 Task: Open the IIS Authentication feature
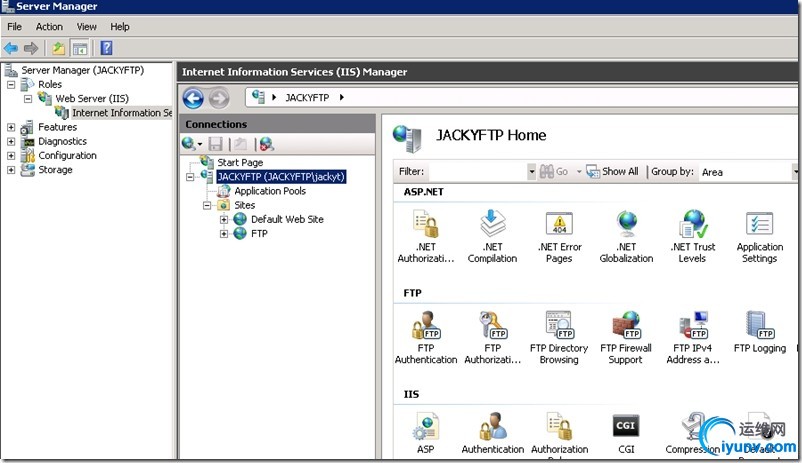(x=493, y=434)
